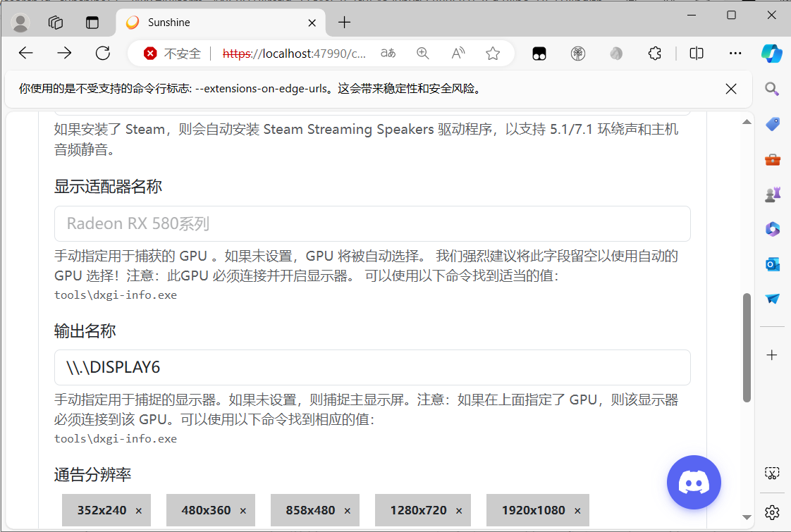
Task: Click the tools\dxgi-info.exe text under adapter description
Action: (116, 295)
